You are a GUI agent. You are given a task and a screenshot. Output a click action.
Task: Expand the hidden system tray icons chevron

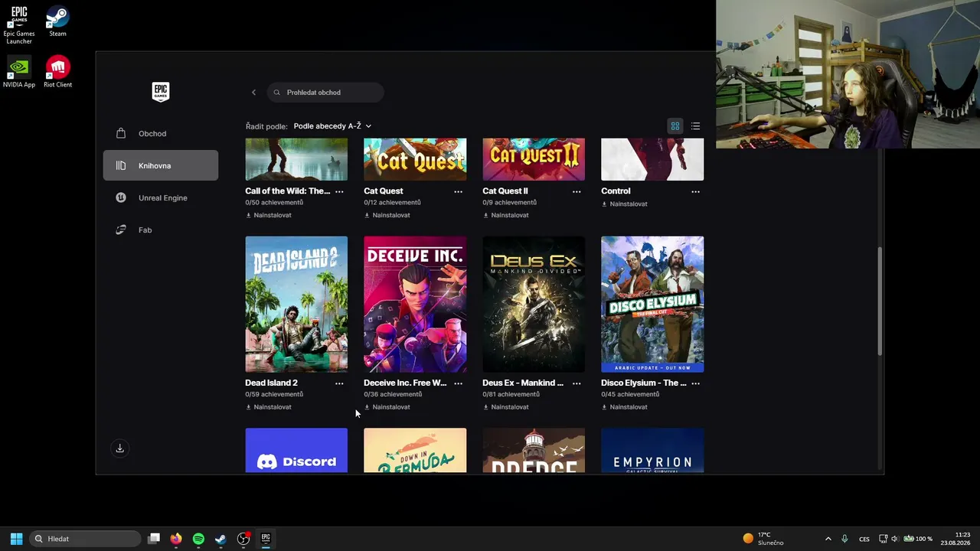pyautogui.click(x=828, y=539)
